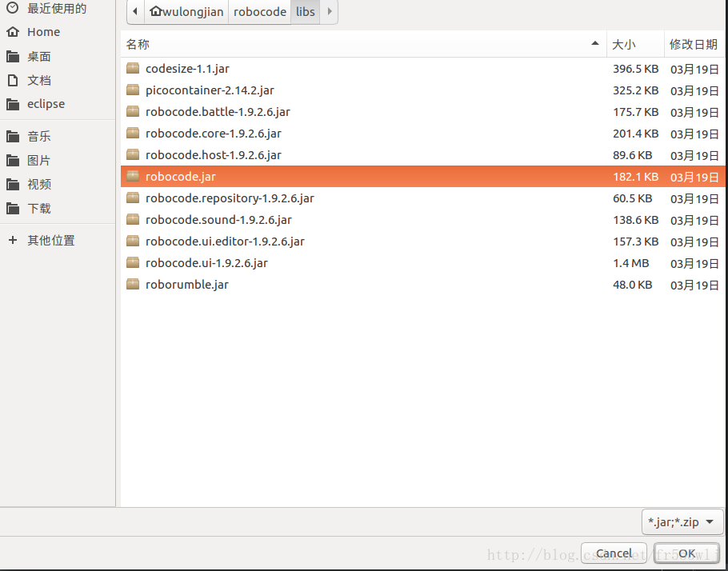Open the *.jar;*.zip file filter dropdown

(682, 522)
